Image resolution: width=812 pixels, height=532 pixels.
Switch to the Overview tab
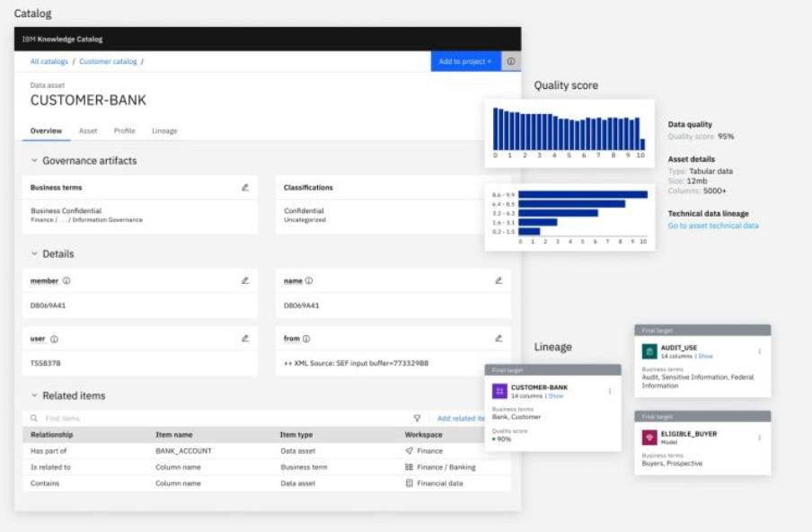coord(46,131)
